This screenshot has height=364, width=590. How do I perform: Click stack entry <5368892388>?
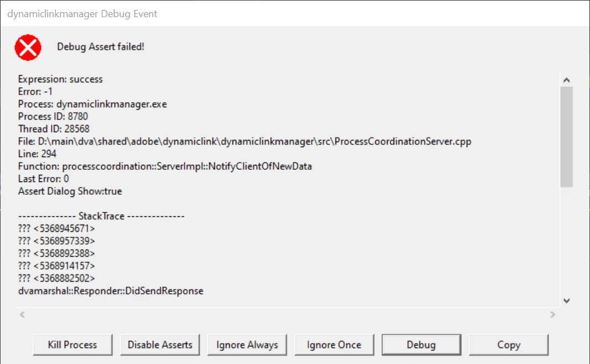point(56,253)
